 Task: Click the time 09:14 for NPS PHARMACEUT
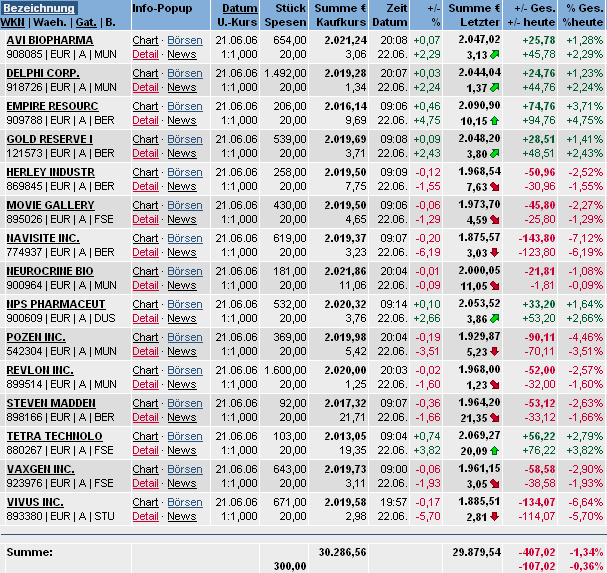[x=394, y=304]
